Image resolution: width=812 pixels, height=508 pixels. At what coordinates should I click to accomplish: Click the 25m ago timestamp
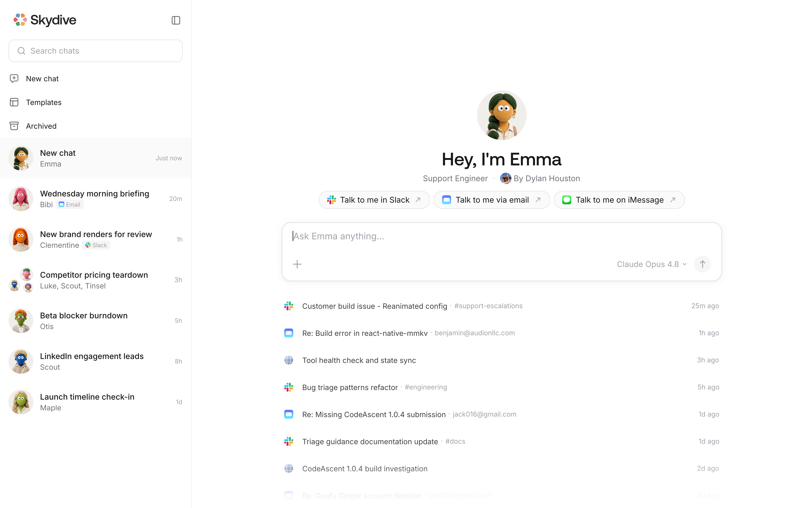coord(705,306)
